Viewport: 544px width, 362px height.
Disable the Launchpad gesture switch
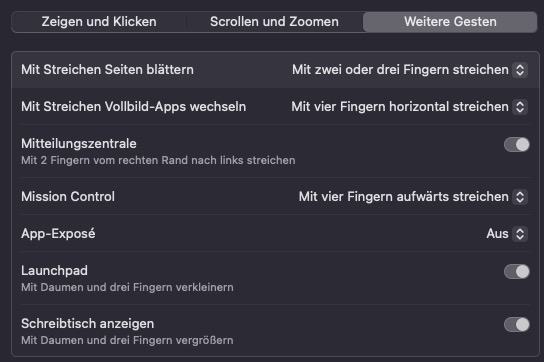pyautogui.click(x=517, y=271)
